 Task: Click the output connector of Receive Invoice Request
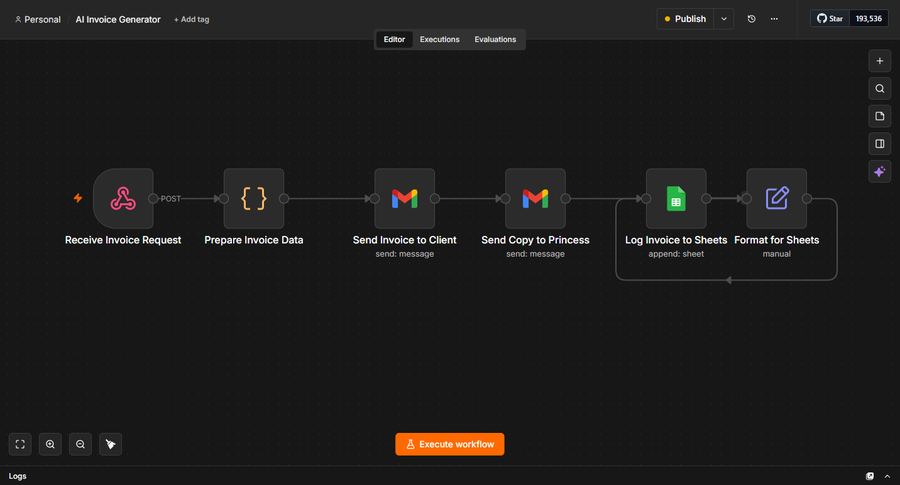click(153, 199)
